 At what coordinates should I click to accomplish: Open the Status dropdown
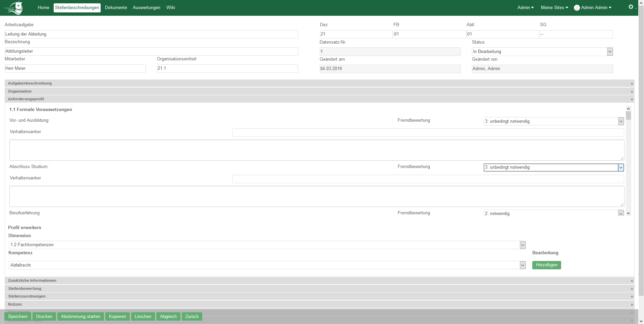(609, 52)
